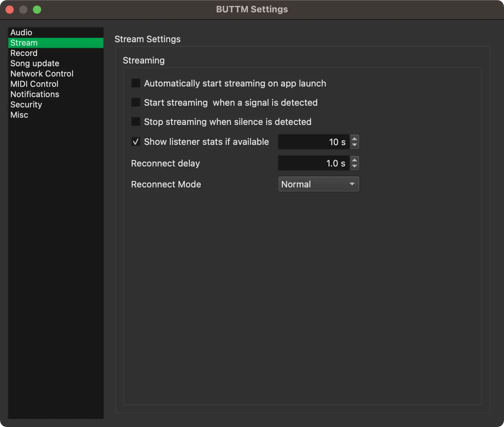Toggle Stop streaming when silence is detected
The image size is (504, 427).
[x=136, y=122]
